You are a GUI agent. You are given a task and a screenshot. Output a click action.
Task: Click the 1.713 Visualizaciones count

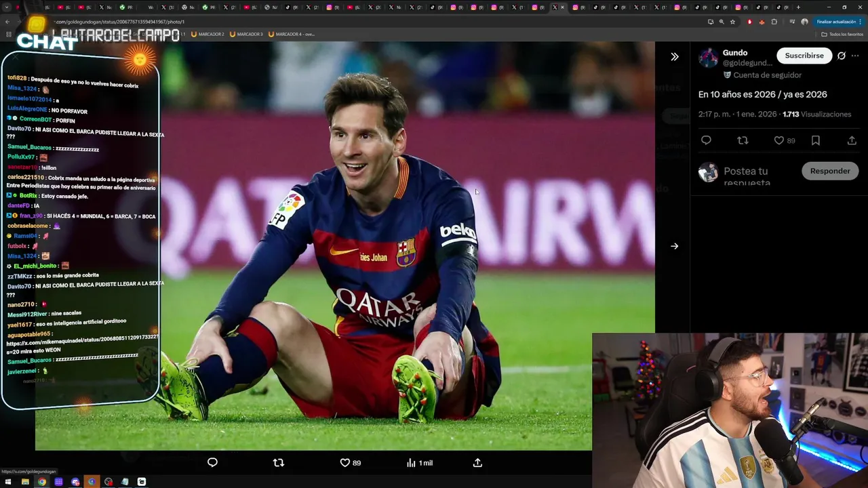pos(816,115)
